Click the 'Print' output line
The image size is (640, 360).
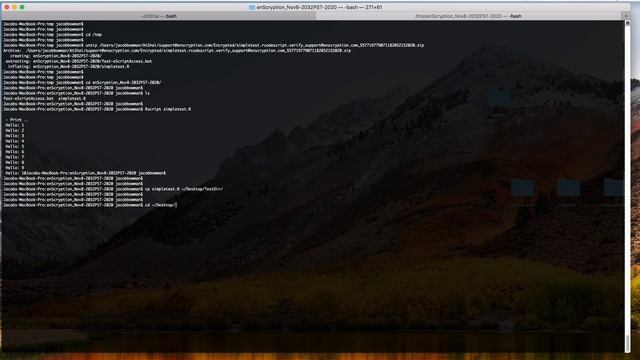[x=17, y=120]
